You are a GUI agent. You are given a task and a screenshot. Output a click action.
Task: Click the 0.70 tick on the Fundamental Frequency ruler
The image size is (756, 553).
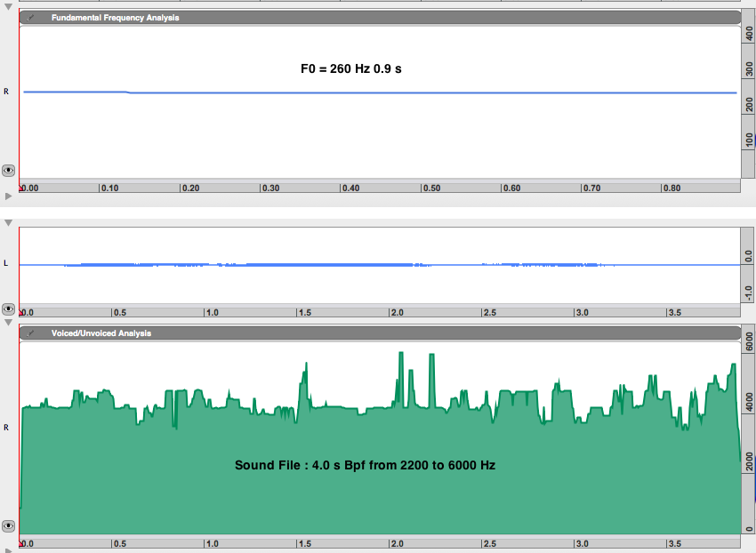(x=591, y=188)
